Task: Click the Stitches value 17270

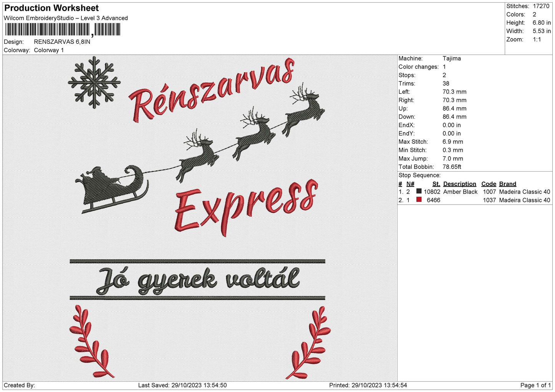Action: (x=541, y=6)
